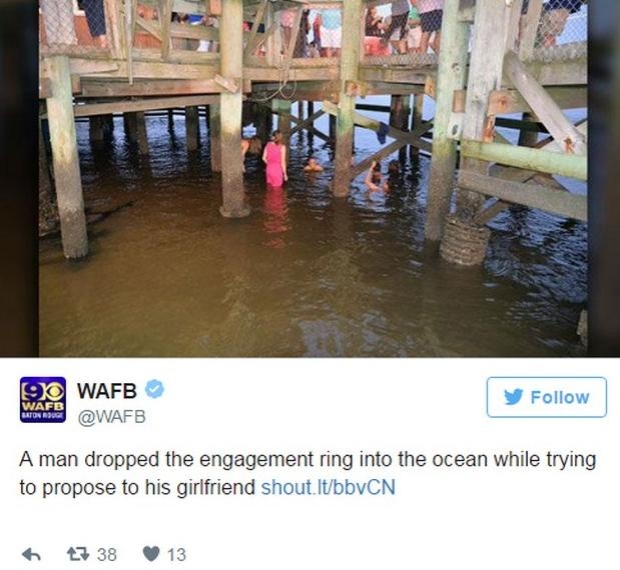Click the Twitter bird icon
Viewport: 620px width, 570px height.
click(x=514, y=397)
